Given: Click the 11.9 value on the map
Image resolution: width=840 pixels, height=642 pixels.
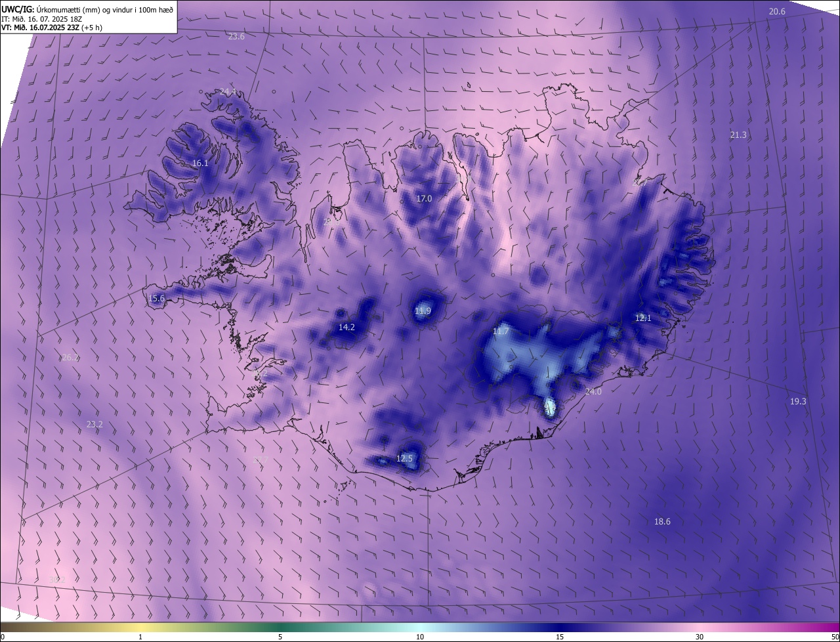Looking at the screenshot, I should [423, 310].
